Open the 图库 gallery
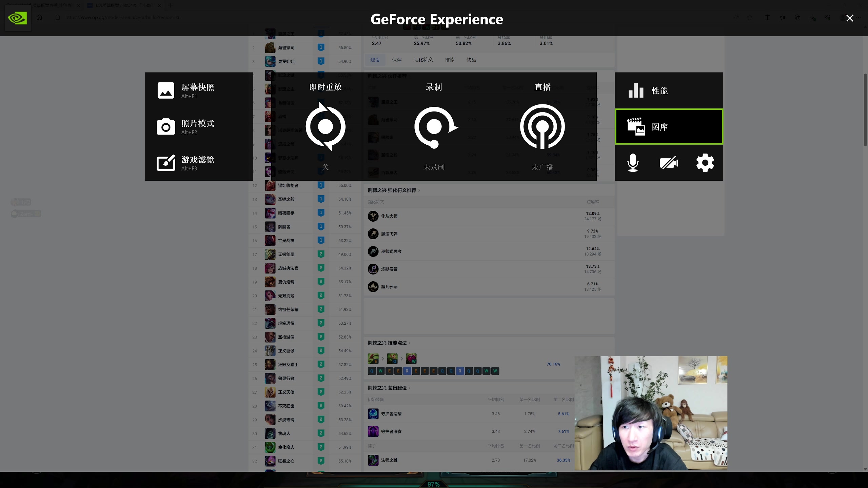The height and width of the screenshot is (488, 868). [669, 127]
